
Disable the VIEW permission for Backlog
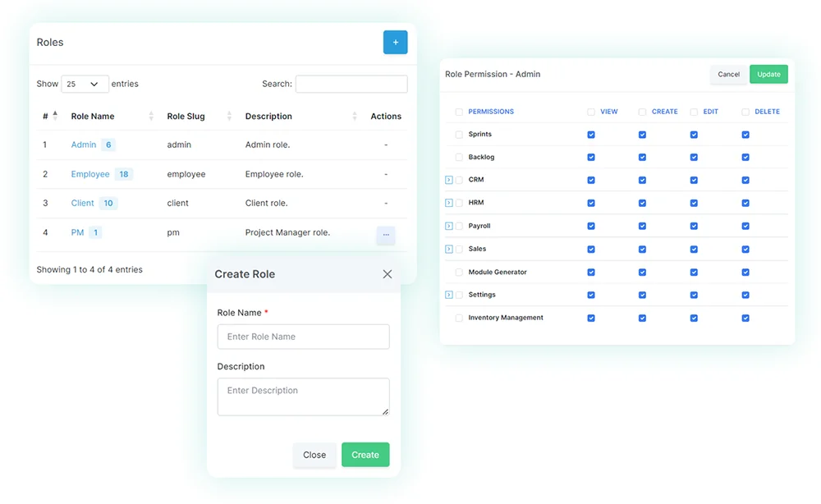click(x=591, y=157)
